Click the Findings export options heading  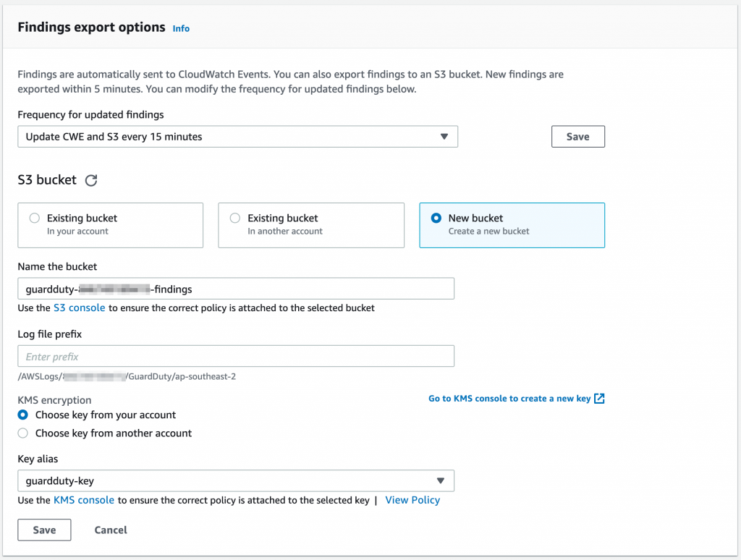click(x=92, y=27)
